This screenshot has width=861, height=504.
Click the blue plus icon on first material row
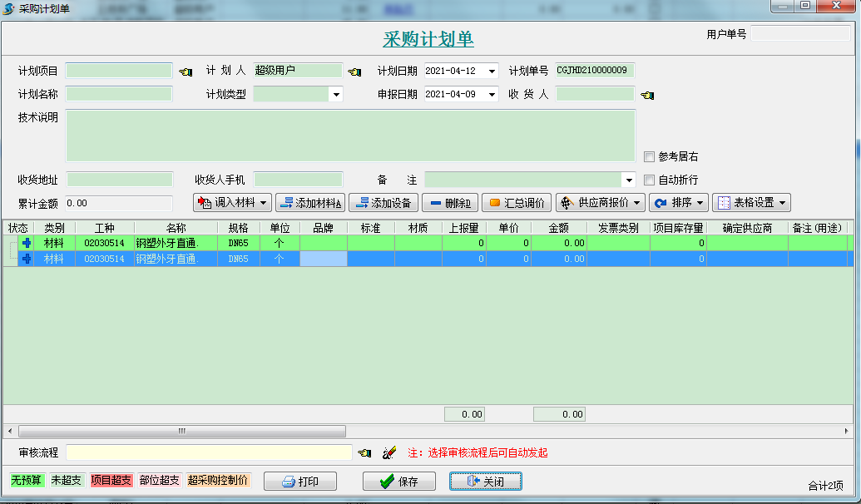tap(25, 244)
